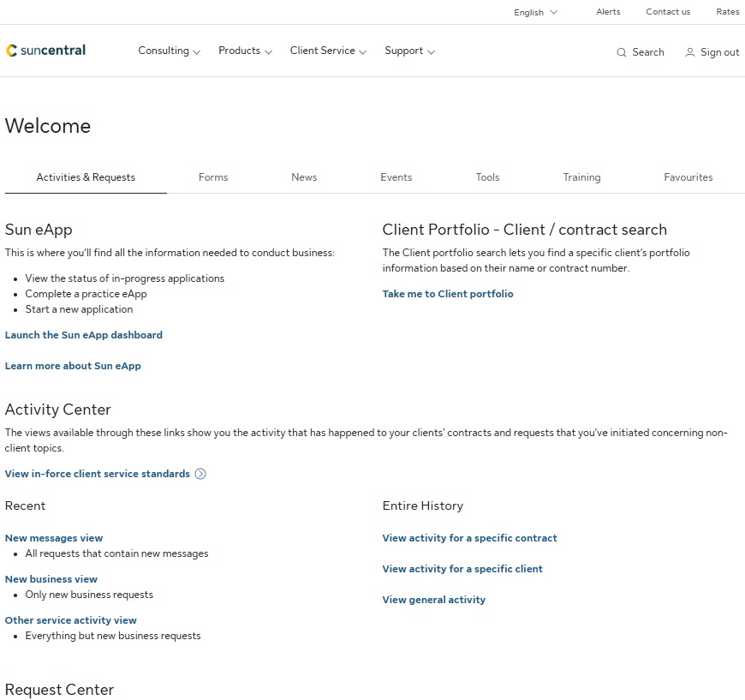The image size is (745, 700).
Task: Expand the Support dropdown
Action: 409,51
